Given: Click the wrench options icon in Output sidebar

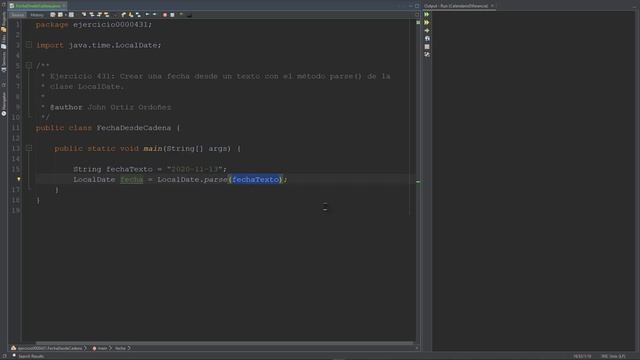Looking at the screenshot, I should [427, 54].
